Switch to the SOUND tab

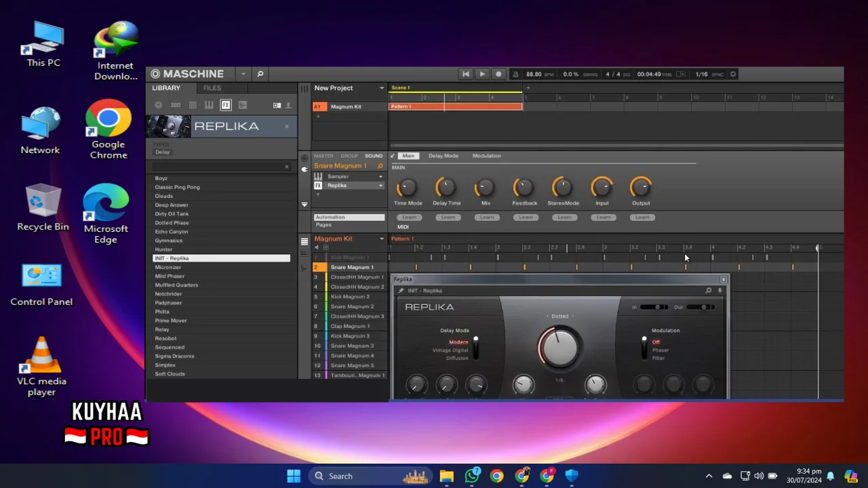[374, 156]
